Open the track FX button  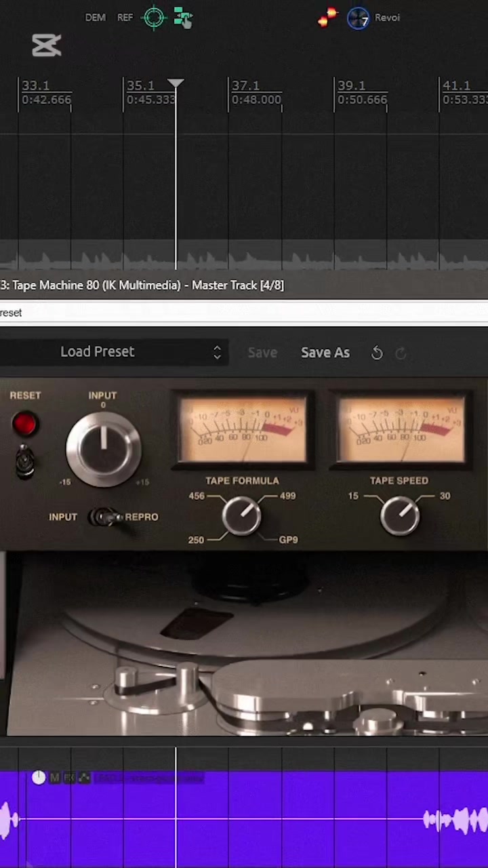pyautogui.click(x=69, y=778)
